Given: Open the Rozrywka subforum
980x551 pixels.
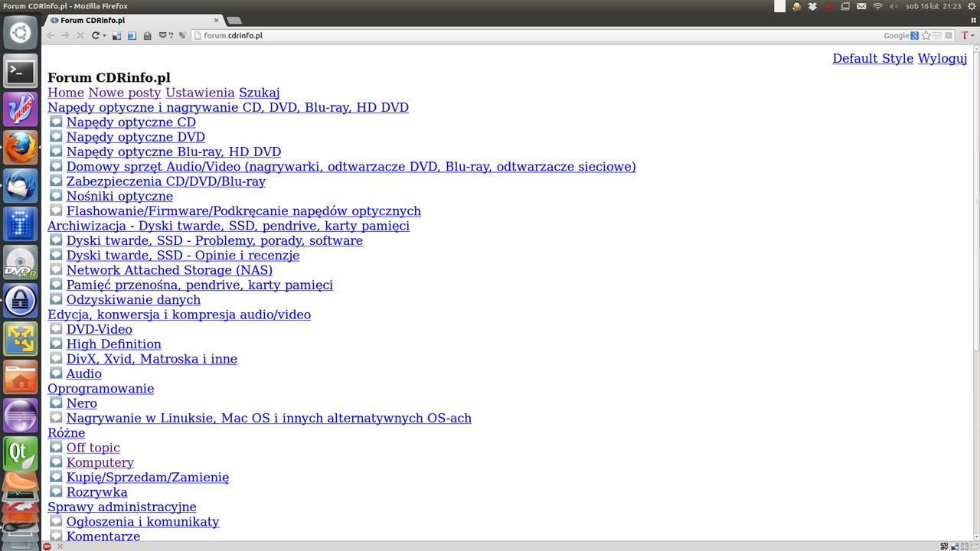Looking at the screenshot, I should 97,492.
